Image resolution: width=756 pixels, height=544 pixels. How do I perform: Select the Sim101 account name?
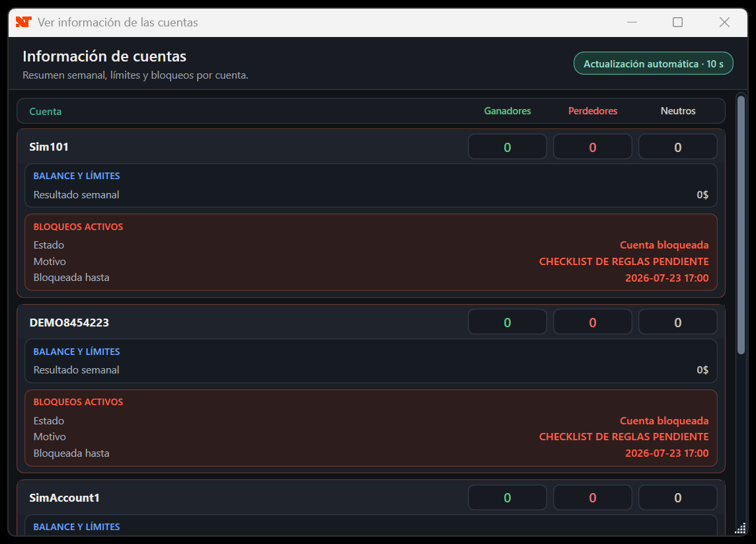click(49, 147)
